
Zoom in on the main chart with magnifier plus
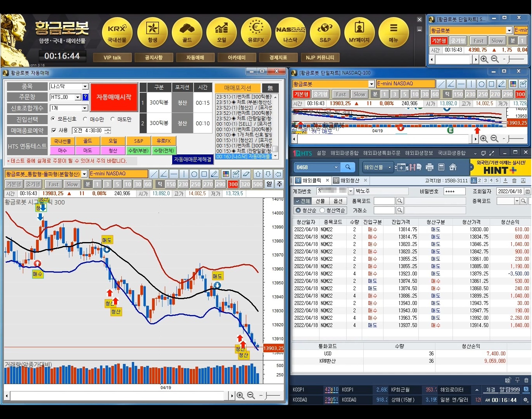point(240,395)
